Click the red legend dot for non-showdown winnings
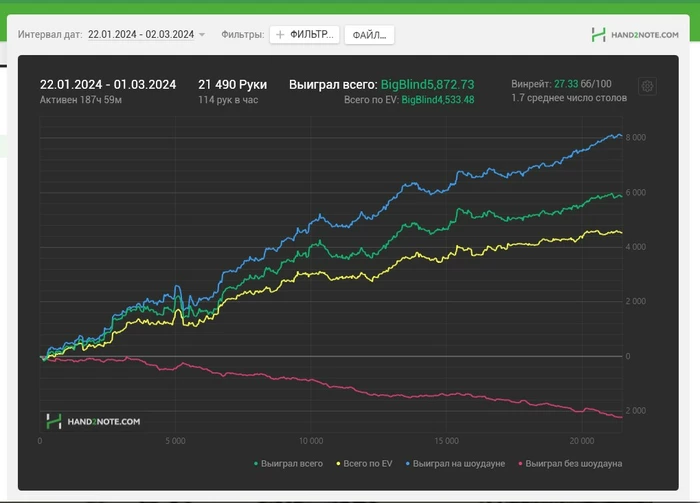 coord(520,464)
